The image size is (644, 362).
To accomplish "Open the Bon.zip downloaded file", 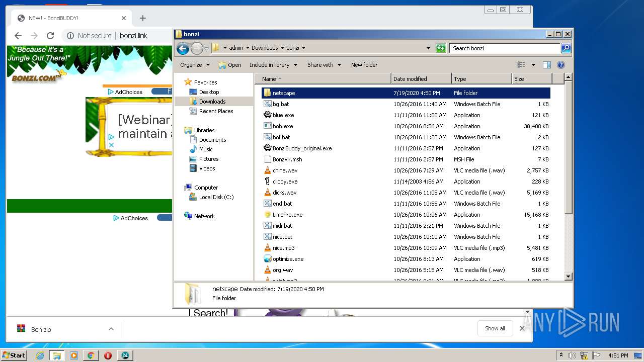I will pyautogui.click(x=41, y=329).
